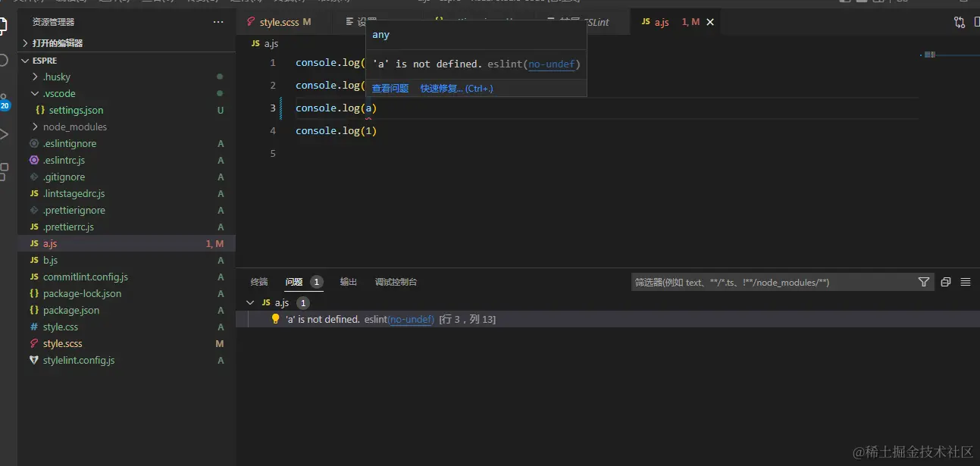Switch to the style.scss editor tab
The image size is (980, 466).
(279, 23)
